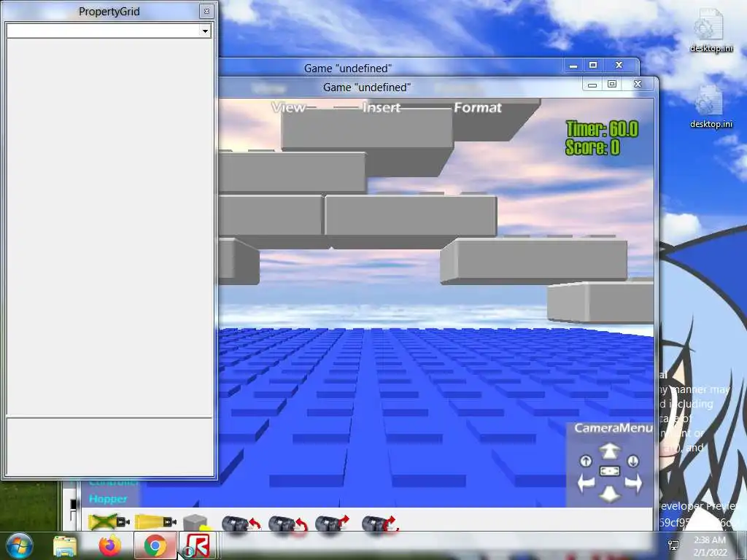The height and width of the screenshot is (560, 747).
Task: Zoom camera out with large down arrow
Action: [x=609, y=494]
